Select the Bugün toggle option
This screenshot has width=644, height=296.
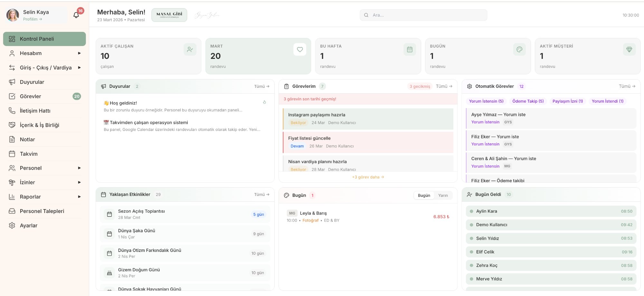[x=424, y=195]
